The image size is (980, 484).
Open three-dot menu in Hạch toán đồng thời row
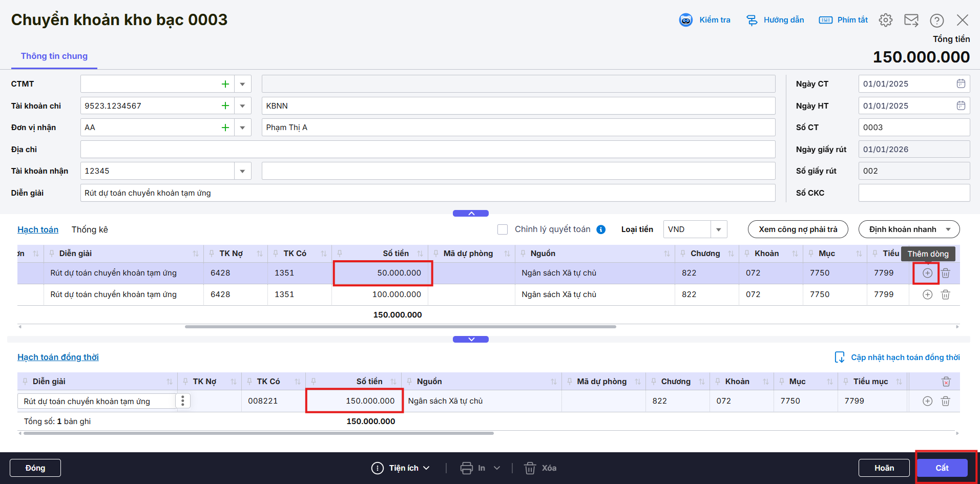pos(183,401)
